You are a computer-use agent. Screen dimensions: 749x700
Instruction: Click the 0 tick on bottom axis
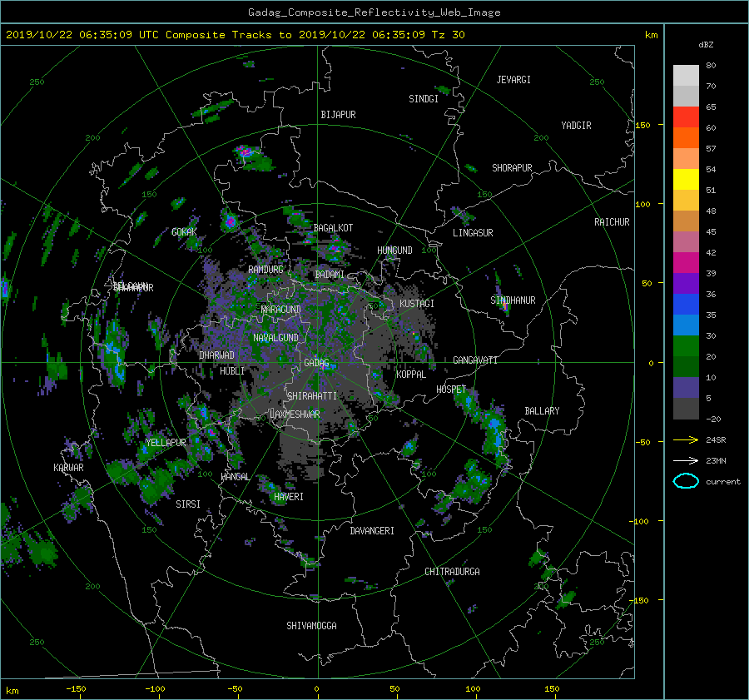pyautogui.click(x=316, y=689)
